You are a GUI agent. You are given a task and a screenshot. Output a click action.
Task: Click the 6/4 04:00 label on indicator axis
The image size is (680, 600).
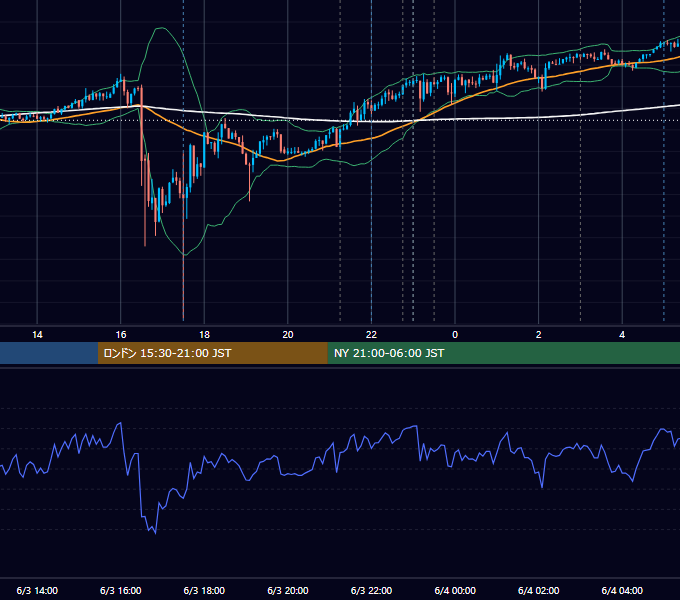pos(622,590)
